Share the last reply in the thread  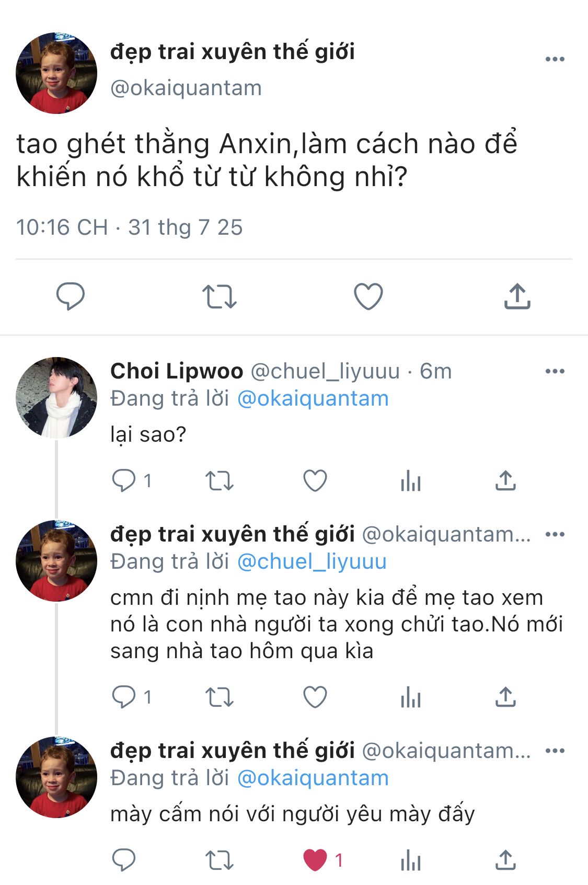(505, 860)
